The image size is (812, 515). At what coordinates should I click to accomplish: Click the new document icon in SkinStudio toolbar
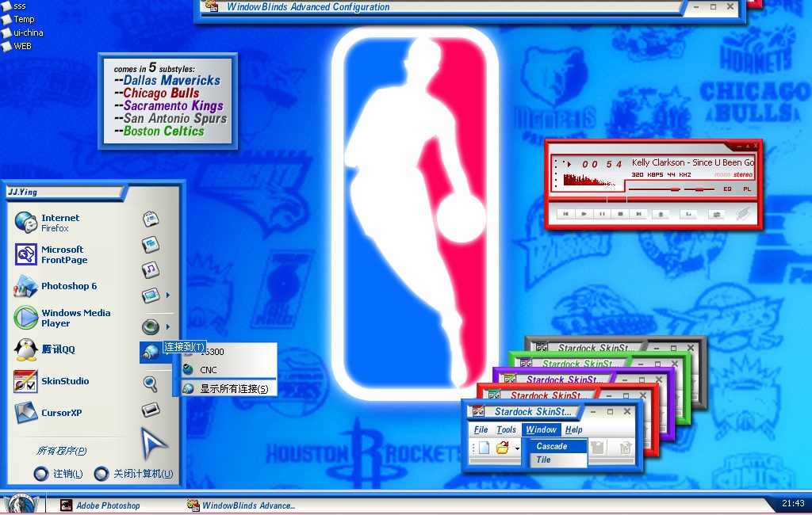485,448
